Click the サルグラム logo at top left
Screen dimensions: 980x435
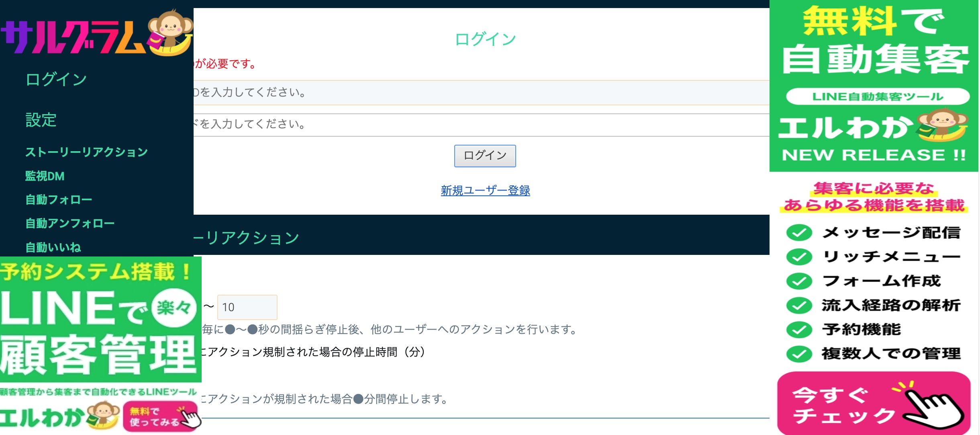click(96, 33)
